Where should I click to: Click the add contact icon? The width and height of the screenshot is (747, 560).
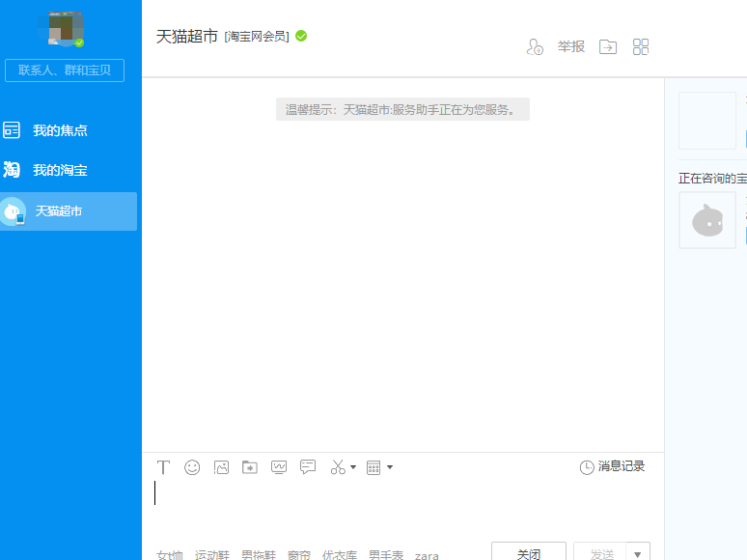[535, 46]
